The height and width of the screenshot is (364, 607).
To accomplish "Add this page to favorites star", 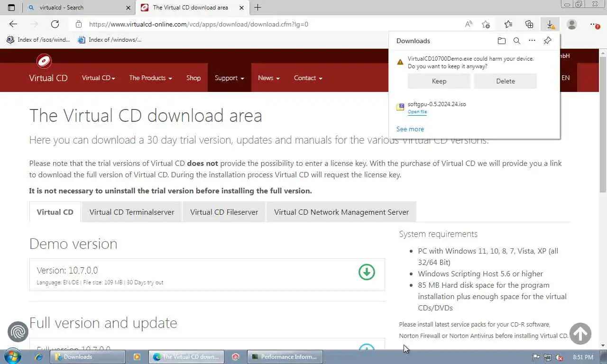I will click(486, 24).
